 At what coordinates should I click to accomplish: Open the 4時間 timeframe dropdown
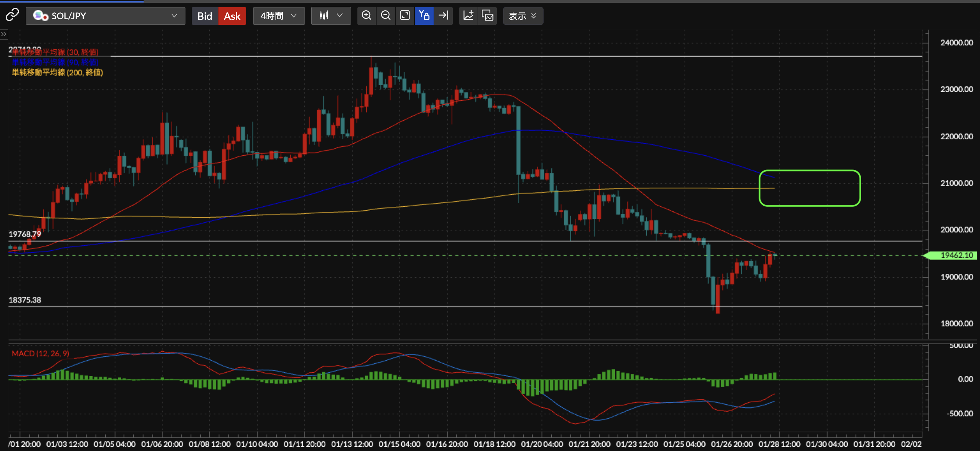pyautogui.click(x=278, y=16)
